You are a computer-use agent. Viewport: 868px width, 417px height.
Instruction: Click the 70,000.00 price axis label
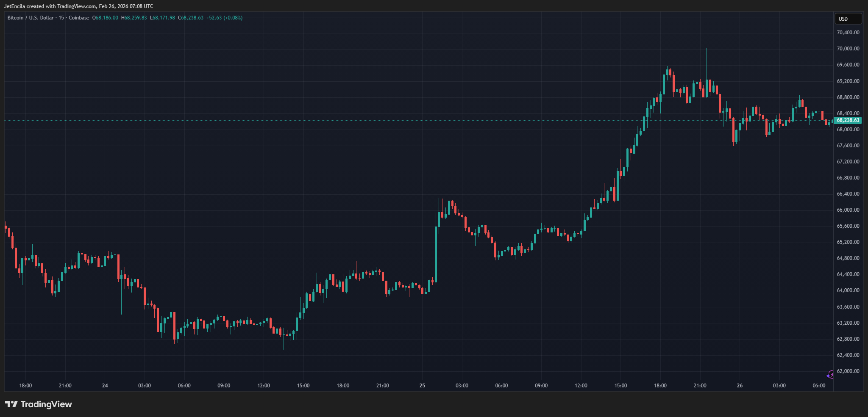click(x=848, y=49)
